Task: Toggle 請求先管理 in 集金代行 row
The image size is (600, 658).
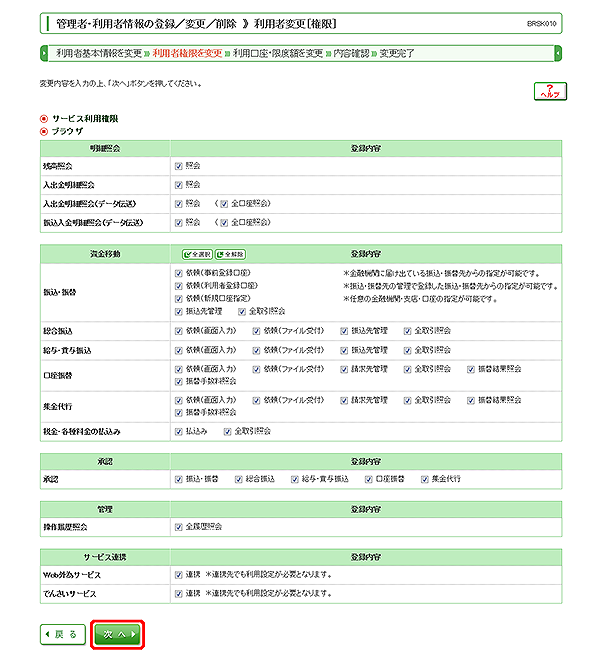Action: coord(344,400)
